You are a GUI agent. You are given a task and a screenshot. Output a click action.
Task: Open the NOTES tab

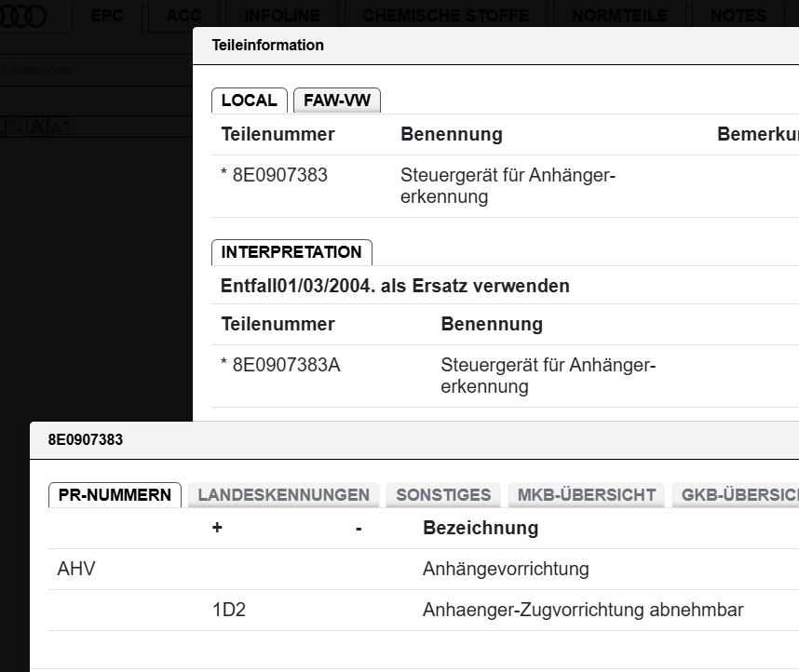[x=738, y=16]
